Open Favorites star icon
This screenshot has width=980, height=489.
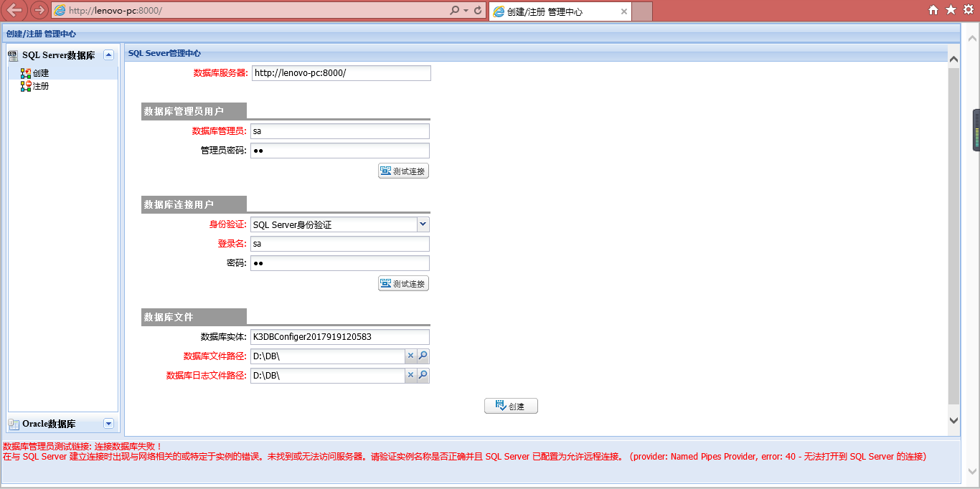pyautogui.click(x=951, y=10)
